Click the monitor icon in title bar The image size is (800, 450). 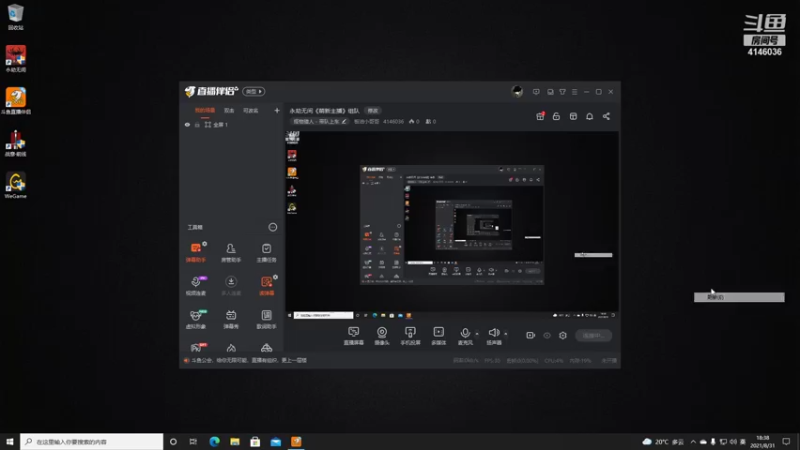click(x=550, y=92)
